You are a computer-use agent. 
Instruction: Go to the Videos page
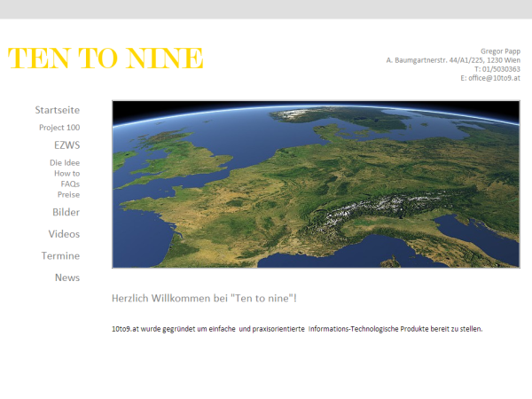click(x=64, y=234)
